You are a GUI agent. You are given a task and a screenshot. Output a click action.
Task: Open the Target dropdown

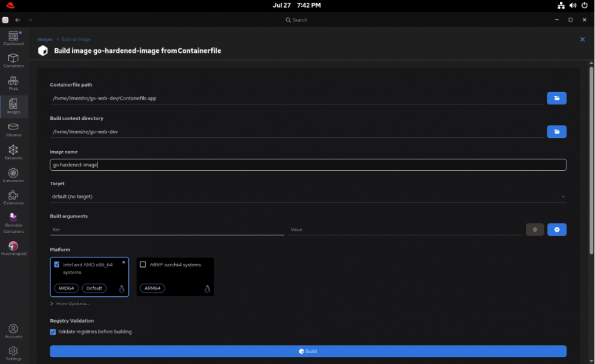[308, 197]
